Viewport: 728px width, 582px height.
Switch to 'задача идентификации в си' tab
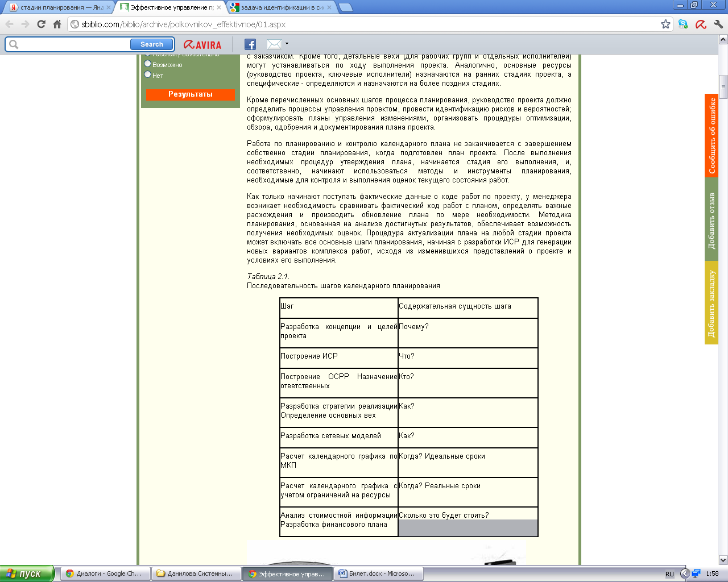click(280, 7)
